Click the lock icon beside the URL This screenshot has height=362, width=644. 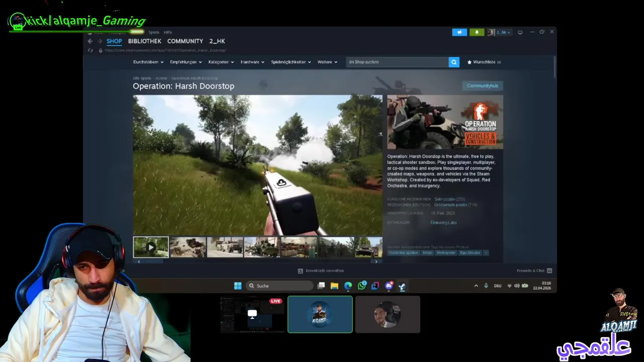[101, 50]
